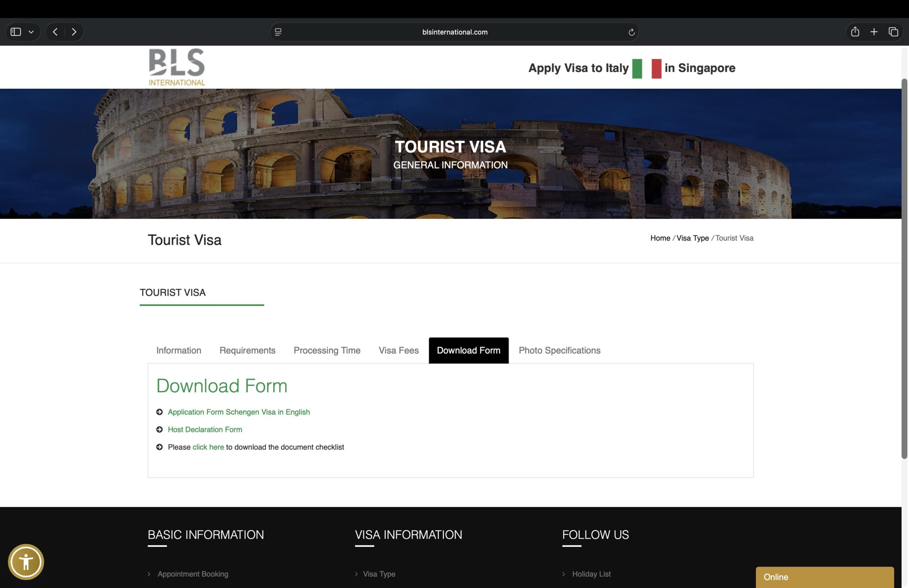Open a new browser tab
The image size is (909, 588).
[874, 32]
